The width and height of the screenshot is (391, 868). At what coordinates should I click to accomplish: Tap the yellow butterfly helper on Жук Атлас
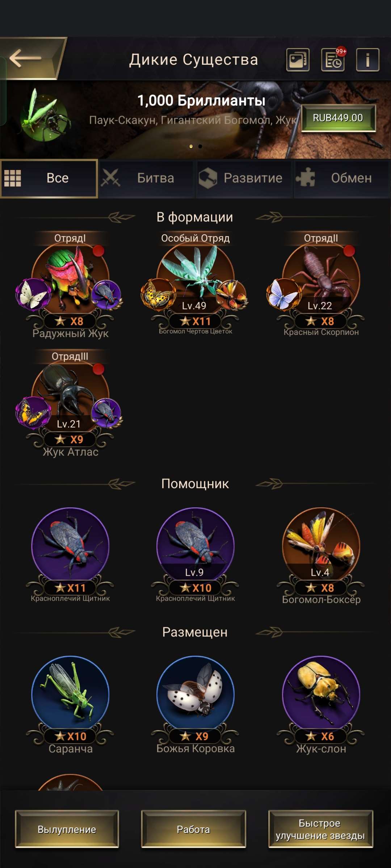pyautogui.click(x=33, y=413)
